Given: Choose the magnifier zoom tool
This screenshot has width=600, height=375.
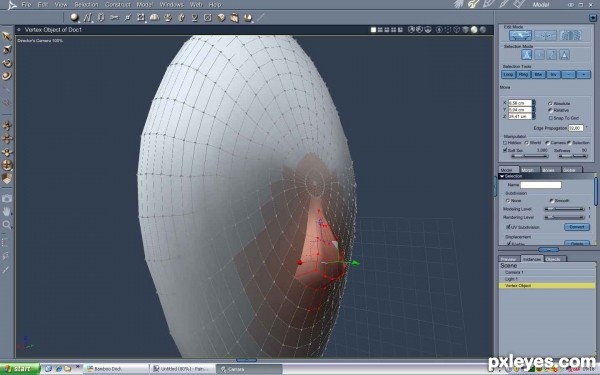Looking at the screenshot, I should pyautogui.click(x=7, y=225).
